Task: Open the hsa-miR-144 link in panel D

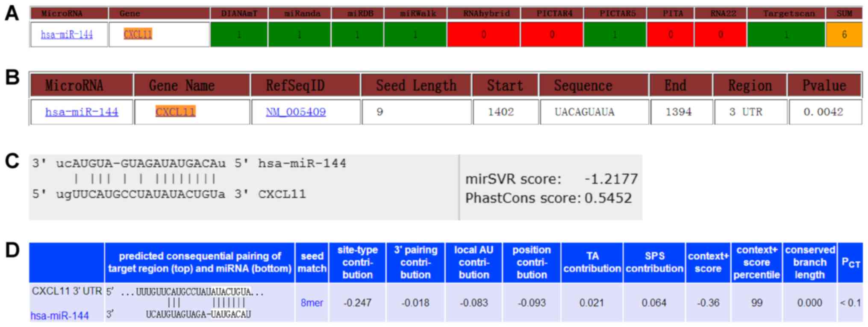Action: coord(60,316)
